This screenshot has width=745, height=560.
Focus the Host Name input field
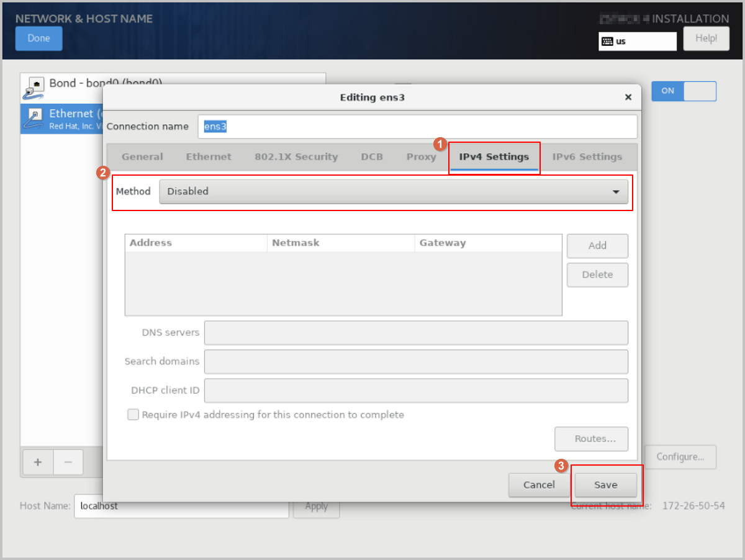181,506
